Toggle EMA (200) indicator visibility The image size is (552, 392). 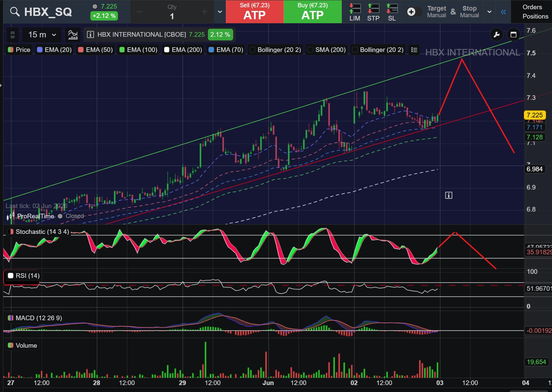(183, 50)
